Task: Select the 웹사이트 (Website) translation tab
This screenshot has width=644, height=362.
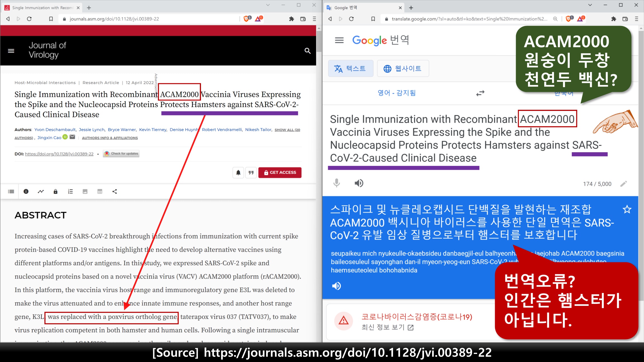Action: click(403, 68)
